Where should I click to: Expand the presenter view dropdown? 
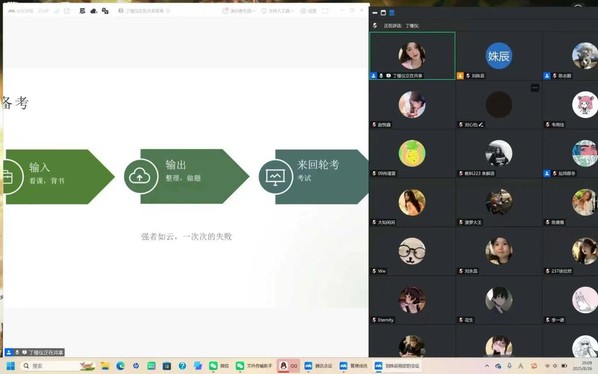click(239, 11)
